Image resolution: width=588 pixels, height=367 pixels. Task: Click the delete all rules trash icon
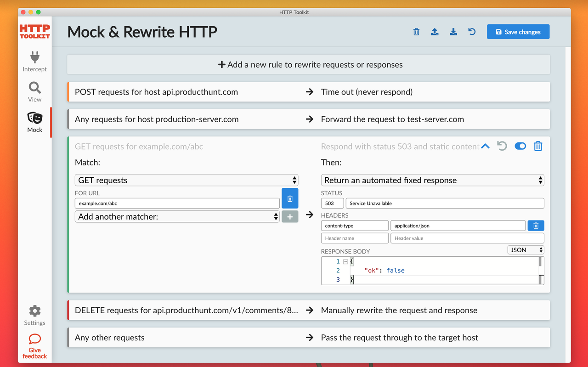[x=416, y=32]
